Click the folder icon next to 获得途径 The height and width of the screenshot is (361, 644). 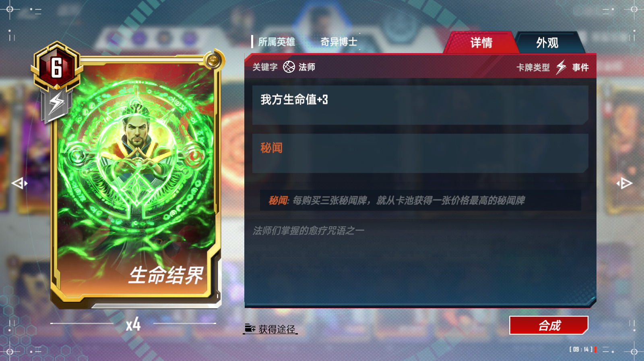coord(250,328)
